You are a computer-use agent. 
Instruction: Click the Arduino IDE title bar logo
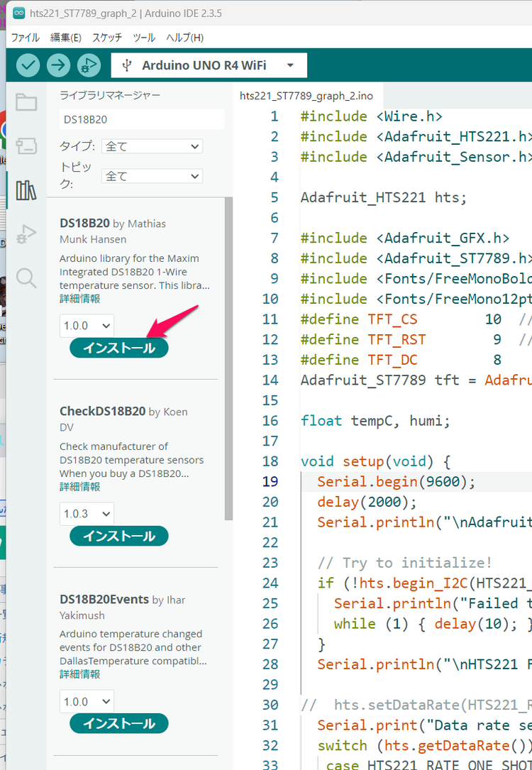(18, 13)
